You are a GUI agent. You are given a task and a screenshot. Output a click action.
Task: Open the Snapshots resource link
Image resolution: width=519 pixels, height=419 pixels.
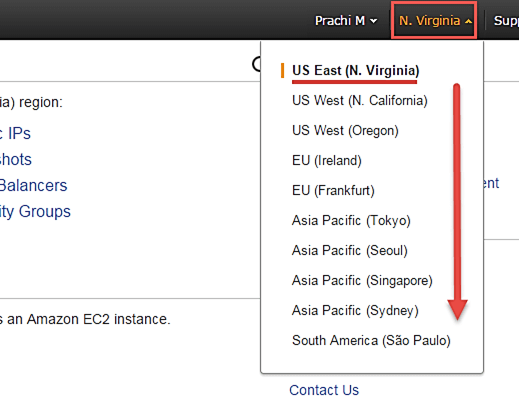pos(16,159)
